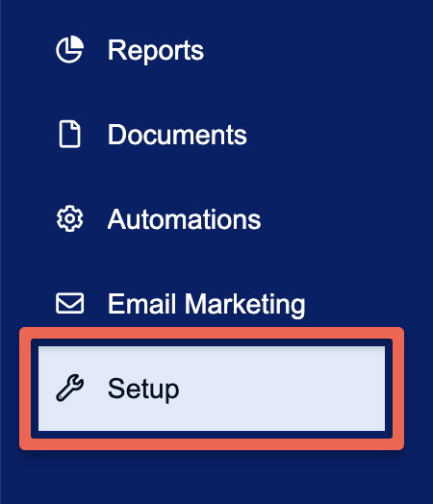Click the Setup wrench icon

point(69,388)
